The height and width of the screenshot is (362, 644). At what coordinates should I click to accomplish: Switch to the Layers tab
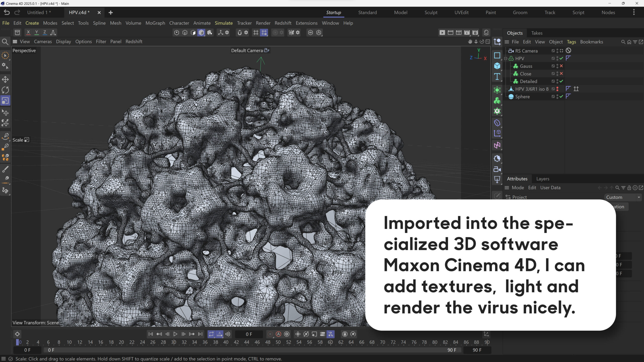click(543, 179)
